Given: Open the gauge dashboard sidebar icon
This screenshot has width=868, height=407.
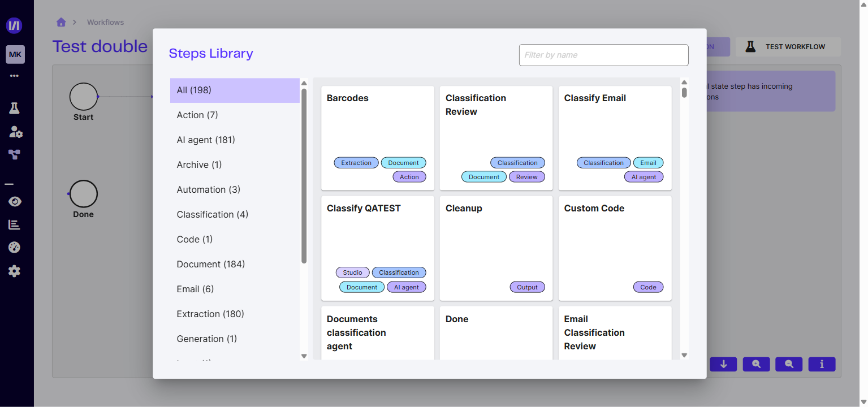Looking at the screenshot, I should click(x=14, y=248).
